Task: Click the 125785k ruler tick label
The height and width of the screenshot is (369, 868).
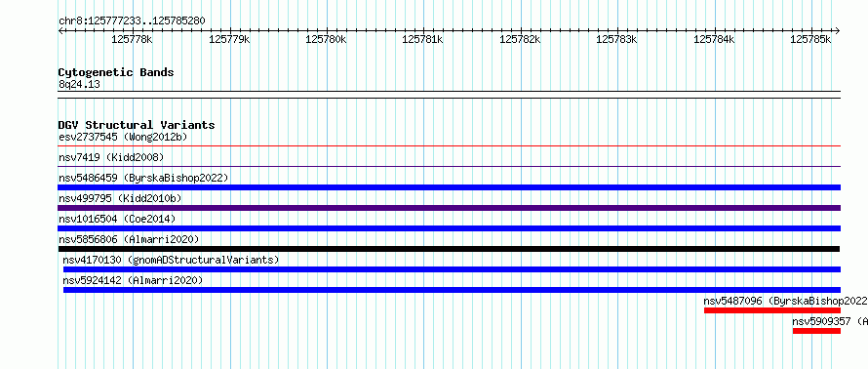Action: 810,39
